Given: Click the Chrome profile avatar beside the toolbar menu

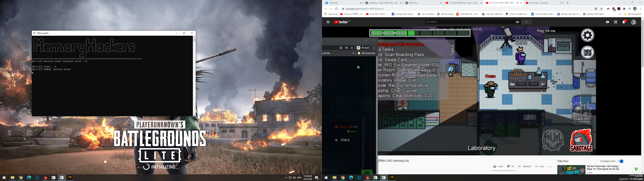Looking at the screenshot, I should pos(635,9).
